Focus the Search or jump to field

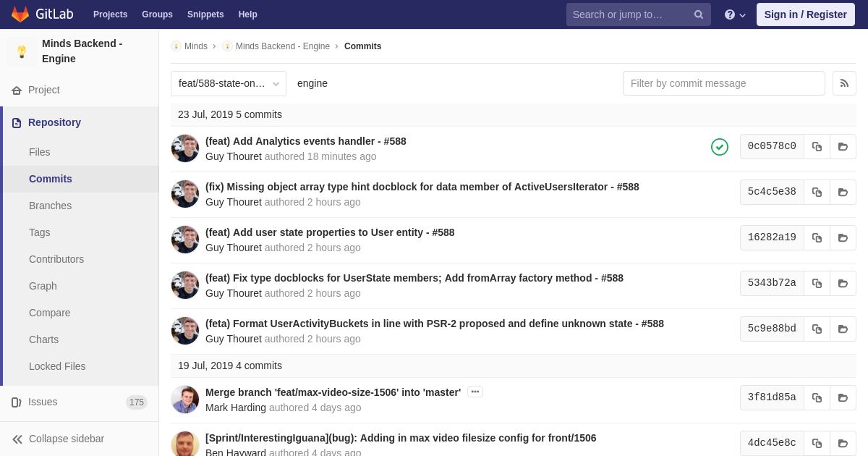pyautogui.click(x=638, y=14)
